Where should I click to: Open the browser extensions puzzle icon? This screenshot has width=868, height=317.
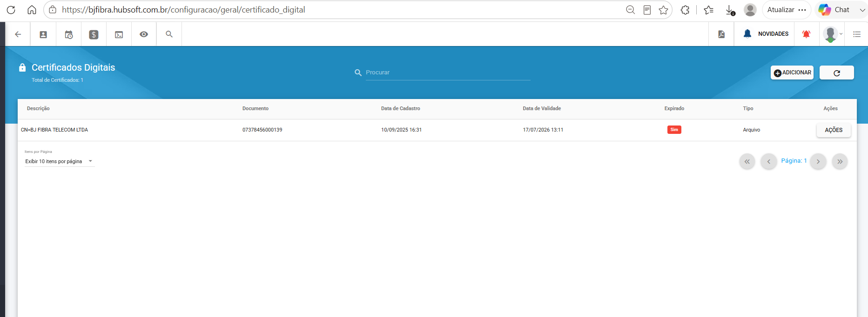point(685,10)
